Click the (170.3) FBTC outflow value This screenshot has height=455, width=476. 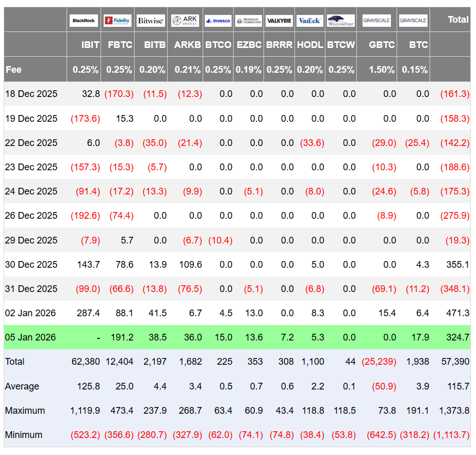click(119, 94)
